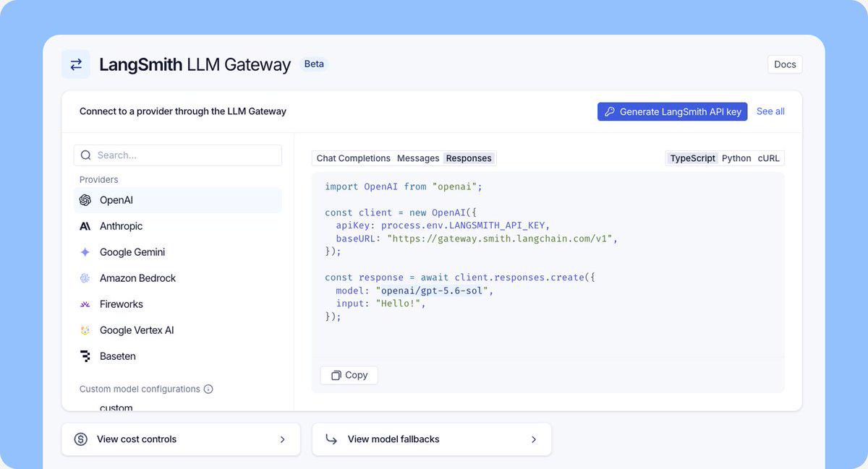Click the Custom model configurations label

(140, 389)
